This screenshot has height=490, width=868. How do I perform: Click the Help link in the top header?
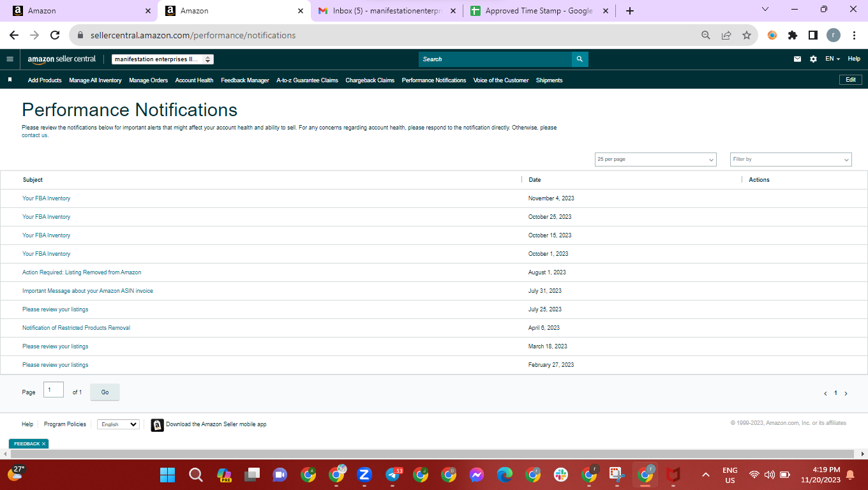point(854,59)
